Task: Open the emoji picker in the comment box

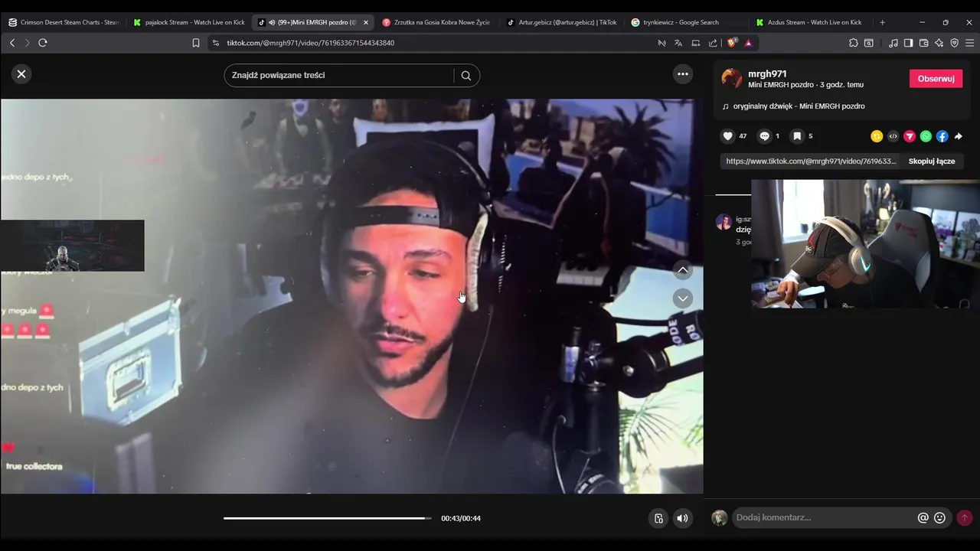Action: click(940, 518)
